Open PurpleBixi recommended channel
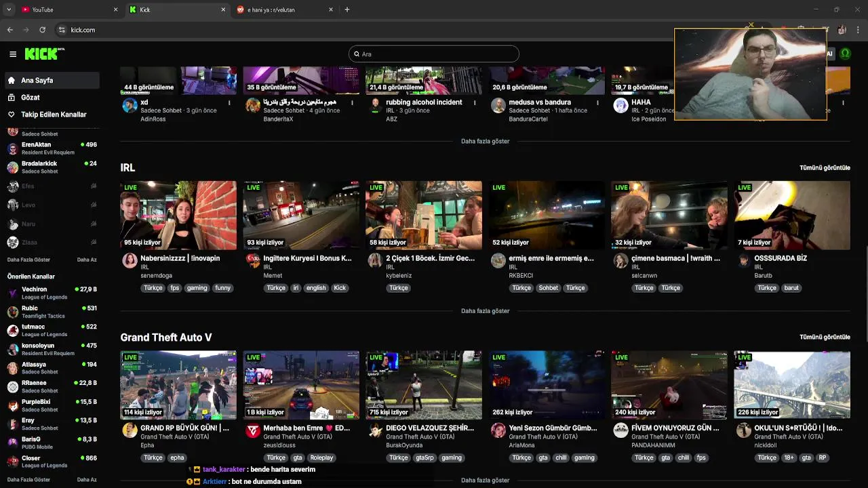The width and height of the screenshot is (868, 488). pos(52,405)
